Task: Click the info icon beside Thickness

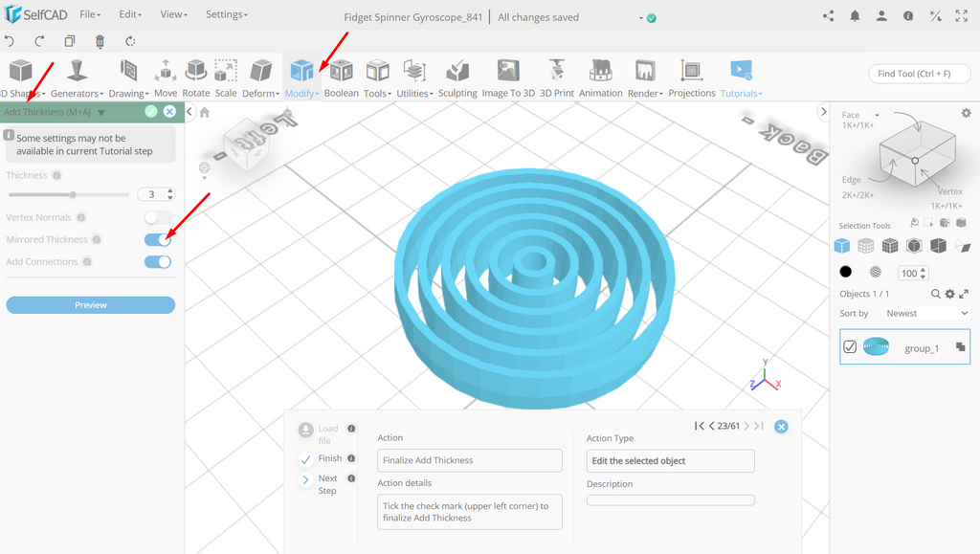Action: 56,175
